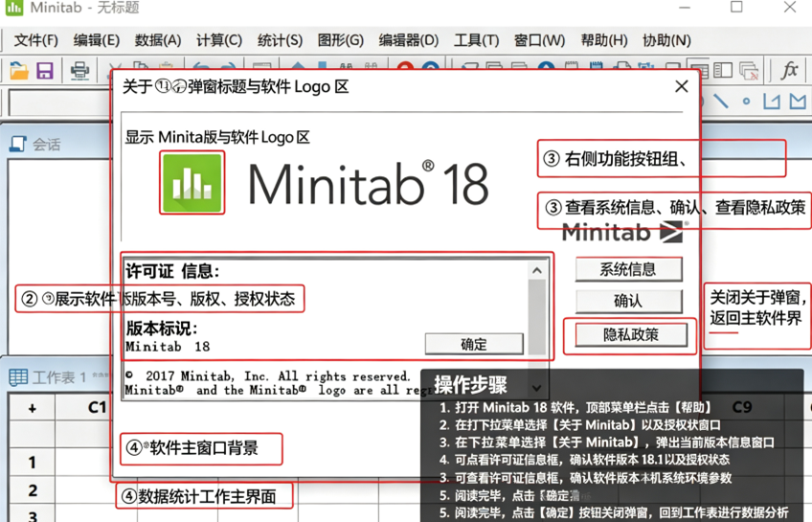Select worksheet row header 1
The width and height of the screenshot is (812, 522).
pos(33,462)
